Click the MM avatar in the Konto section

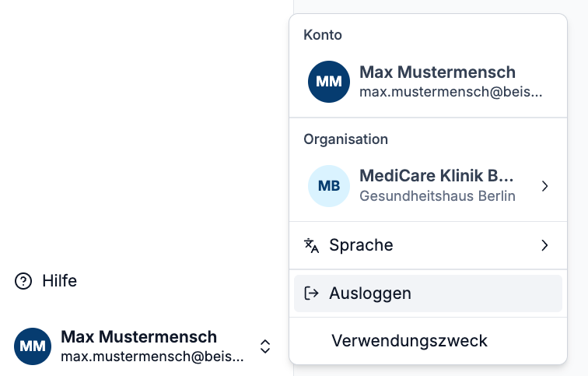point(328,82)
